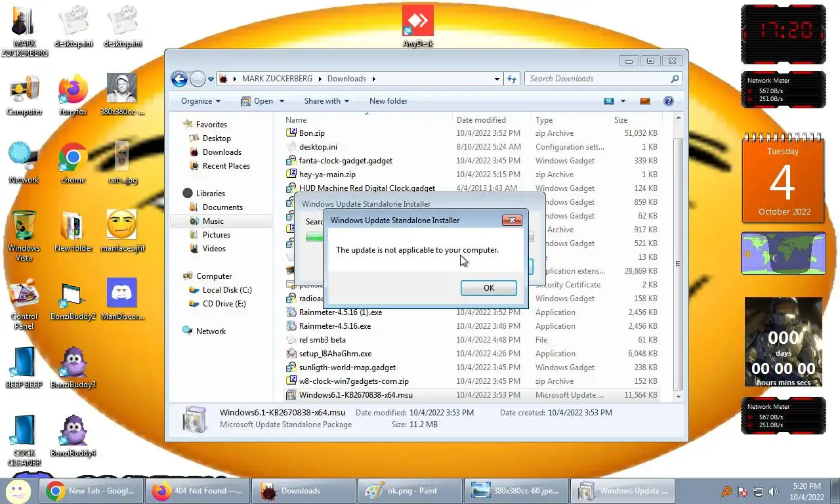Select sunligth-world-map.gadget file
Image resolution: width=840 pixels, height=504 pixels.
pos(471,367)
